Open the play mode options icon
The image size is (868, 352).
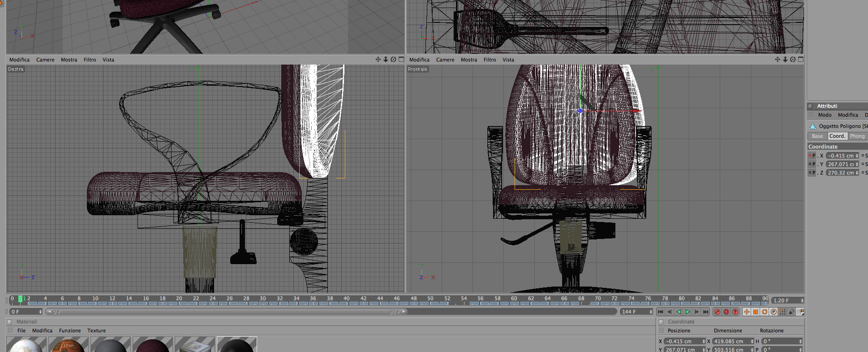[800, 312]
